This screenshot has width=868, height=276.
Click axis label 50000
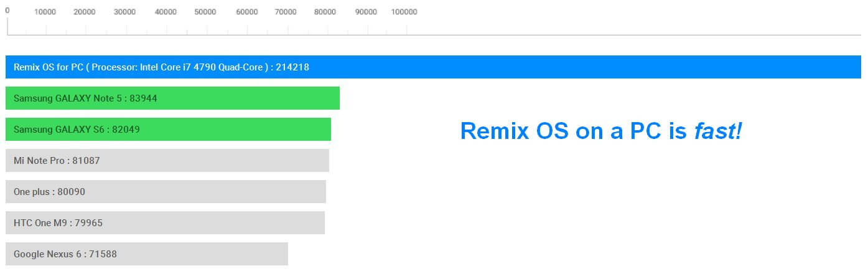click(x=205, y=12)
